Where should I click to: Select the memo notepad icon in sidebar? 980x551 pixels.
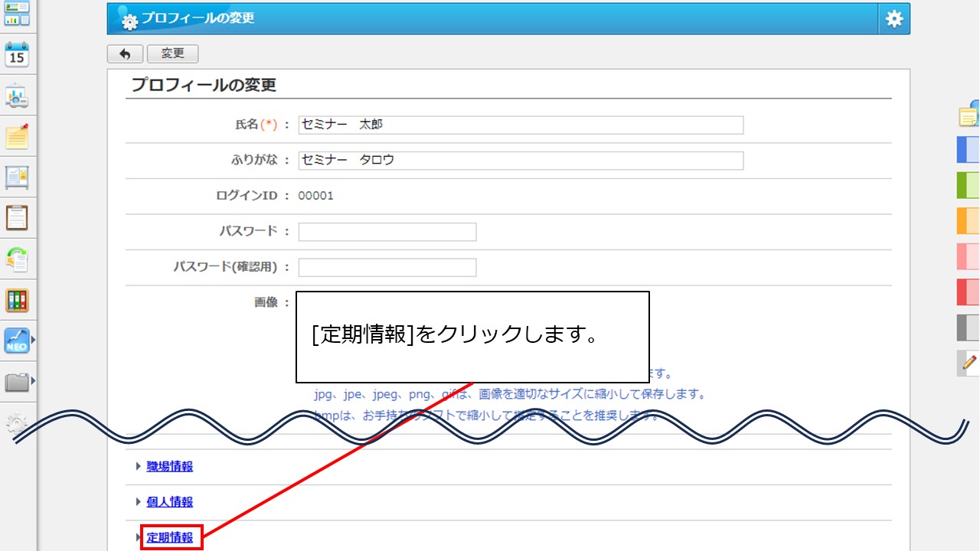pos(17,136)
